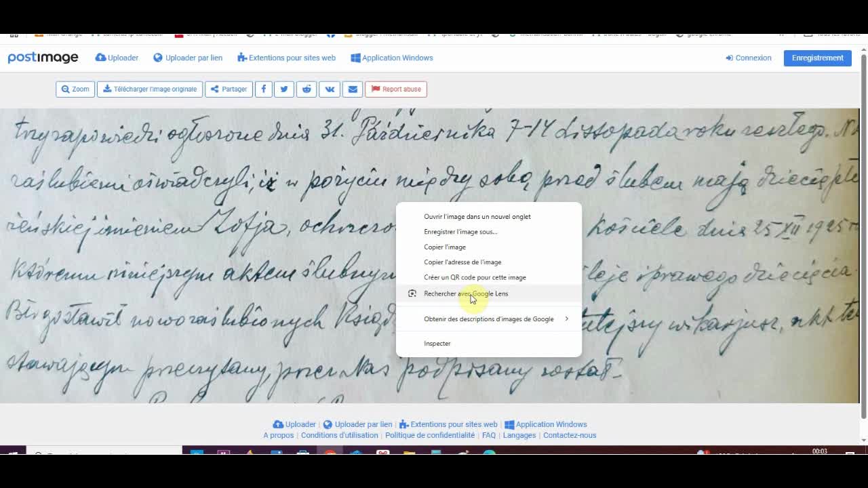Click the Partager button
868x488 pixels.
tap(229, 89)
